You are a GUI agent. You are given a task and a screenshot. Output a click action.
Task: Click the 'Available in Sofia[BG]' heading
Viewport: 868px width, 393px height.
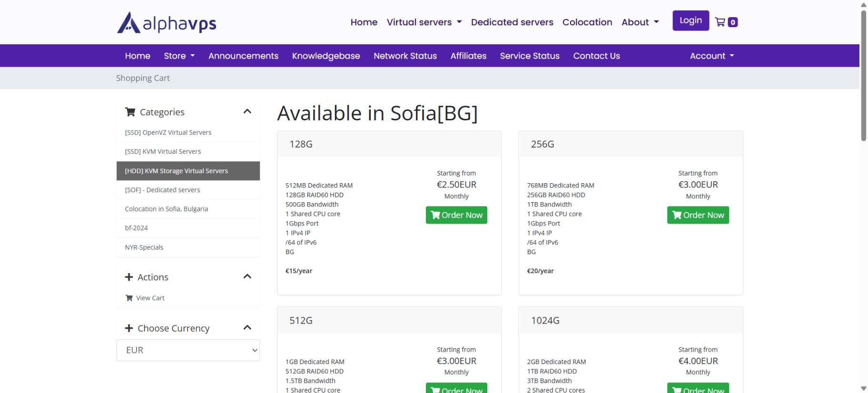point(377,113)
